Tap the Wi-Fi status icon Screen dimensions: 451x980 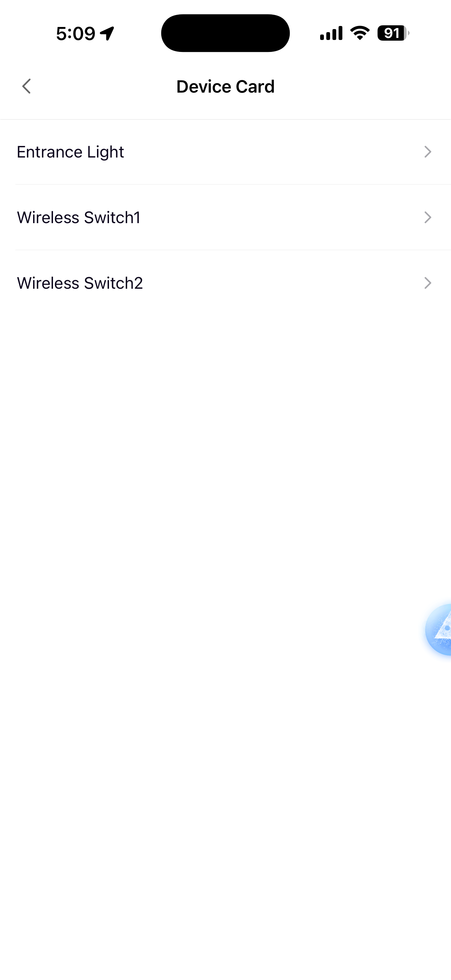[360, 33]
